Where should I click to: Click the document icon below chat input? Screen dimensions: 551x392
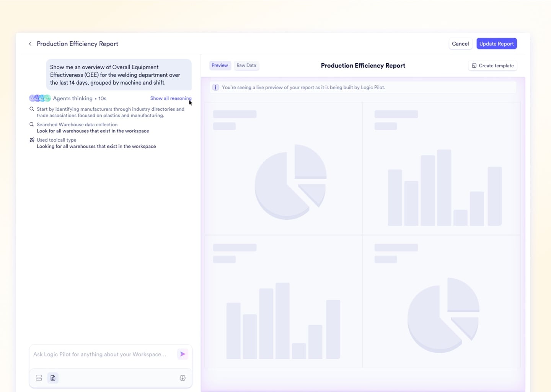(x=53, y=378)
